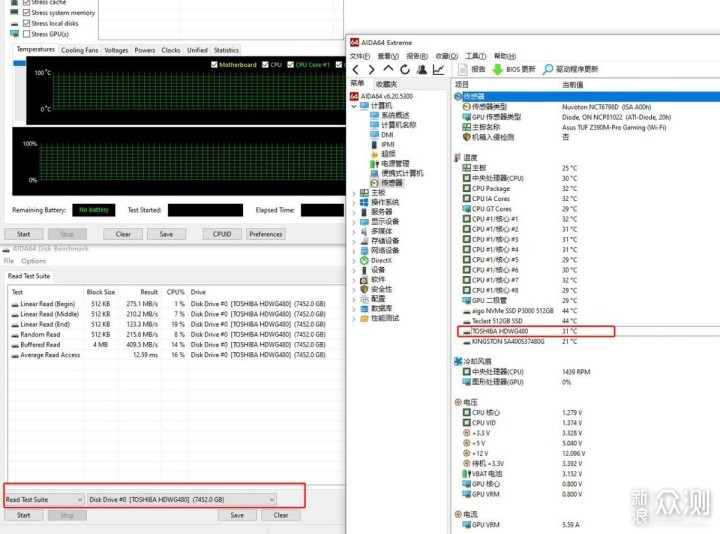Toggle CPU Core #1 graph checkbox
This screenshot has width=720, height=534.
pyautogui.click(x=290, y=65)
